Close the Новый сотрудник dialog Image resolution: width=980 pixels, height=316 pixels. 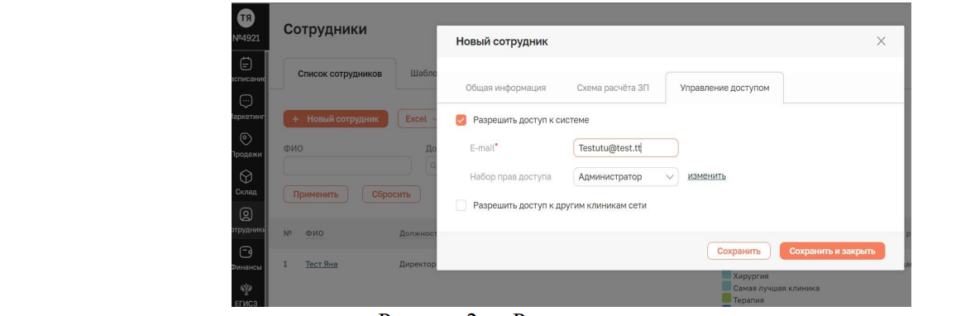pyautogui.click(x=882, y=41)
